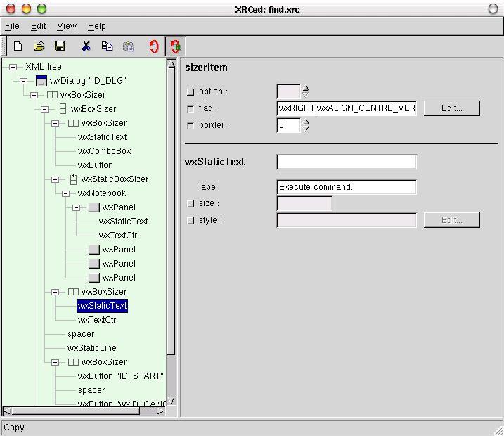Viewport: 504px width, 436px height.
Task: Collapse wxBoxSizer containing wxButton "ID_START"
Action: [56, 362]
